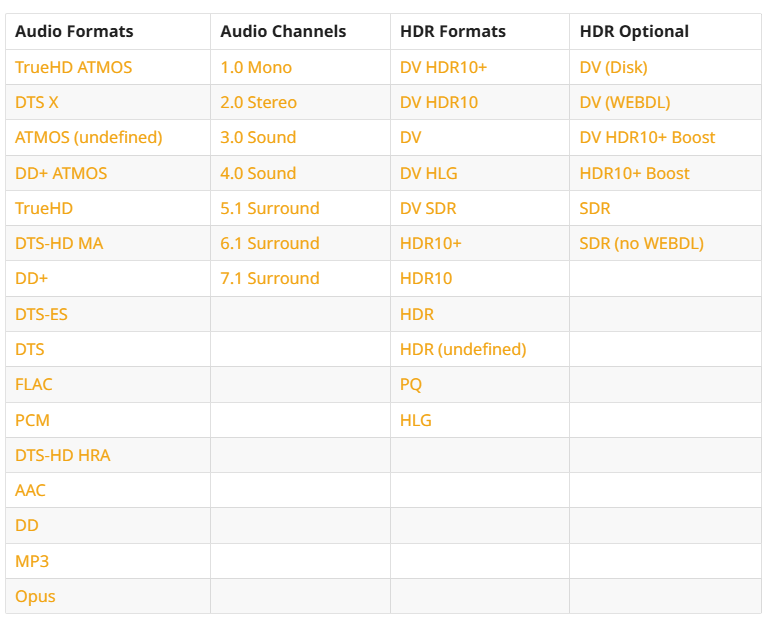Click the DV HLG link
The width and height of the screenshot is (762, 621).
pos(428,173)
